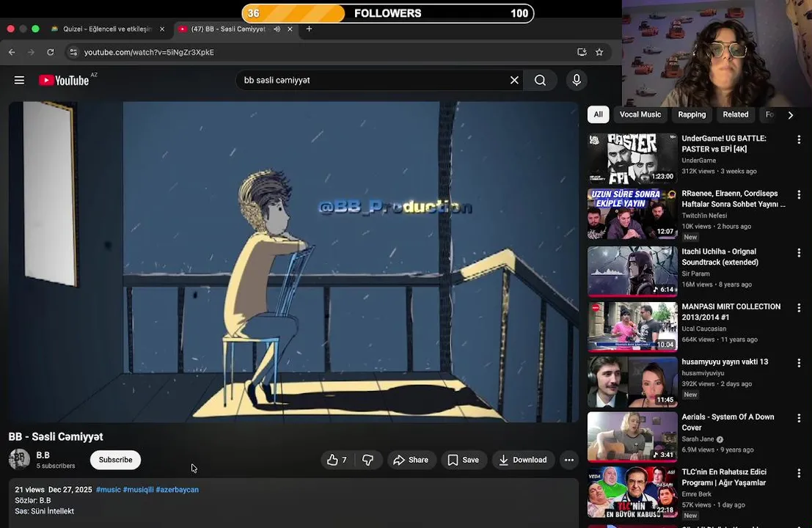Select the Vocal Music filter chip
Viewport: 812px width, 528px height.
tap(640, 115)
